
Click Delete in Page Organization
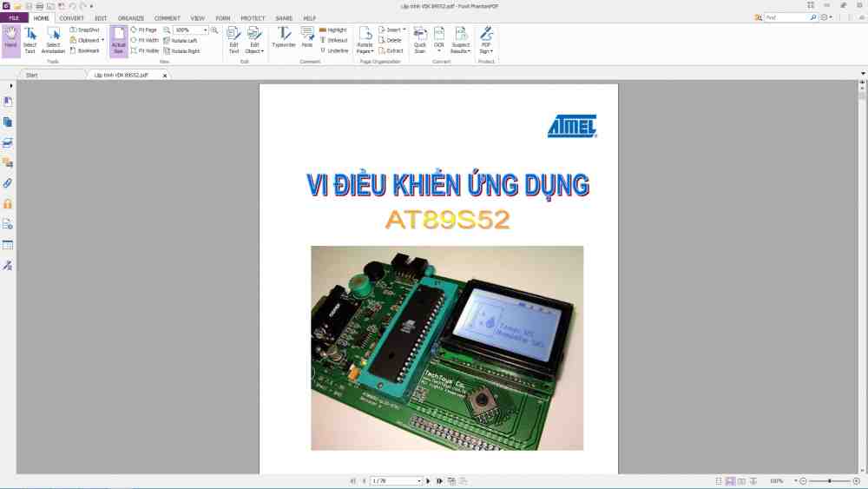click(x=391, y=41)
